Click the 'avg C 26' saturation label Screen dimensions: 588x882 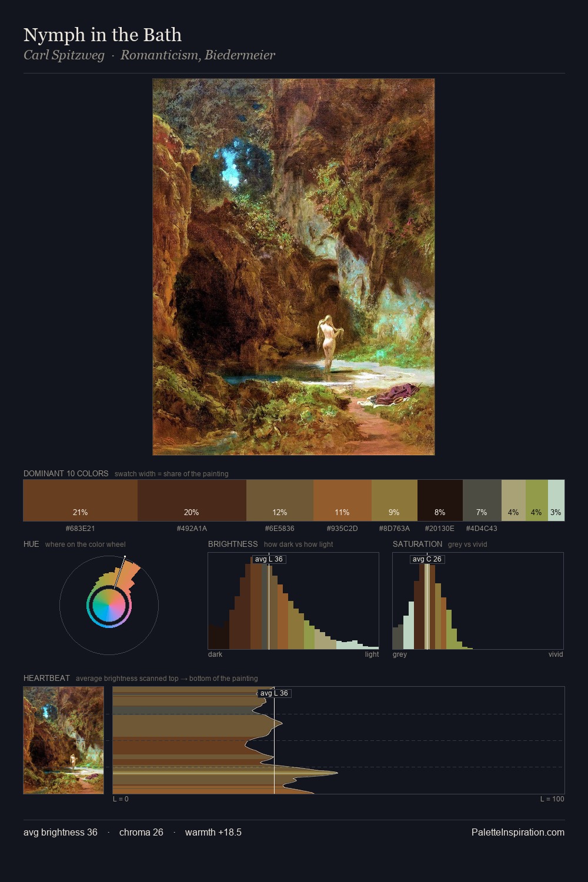[x=427, y=559]
